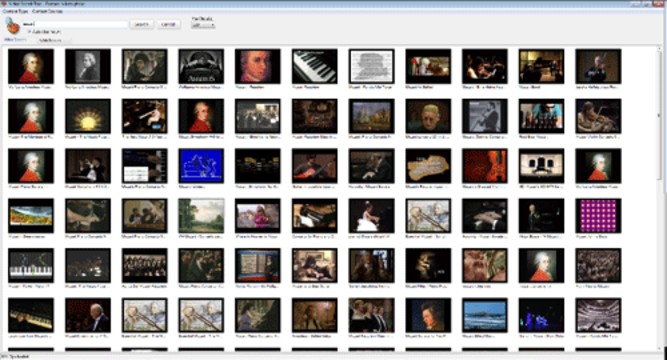Click the search logo icon beside query field

12,26
